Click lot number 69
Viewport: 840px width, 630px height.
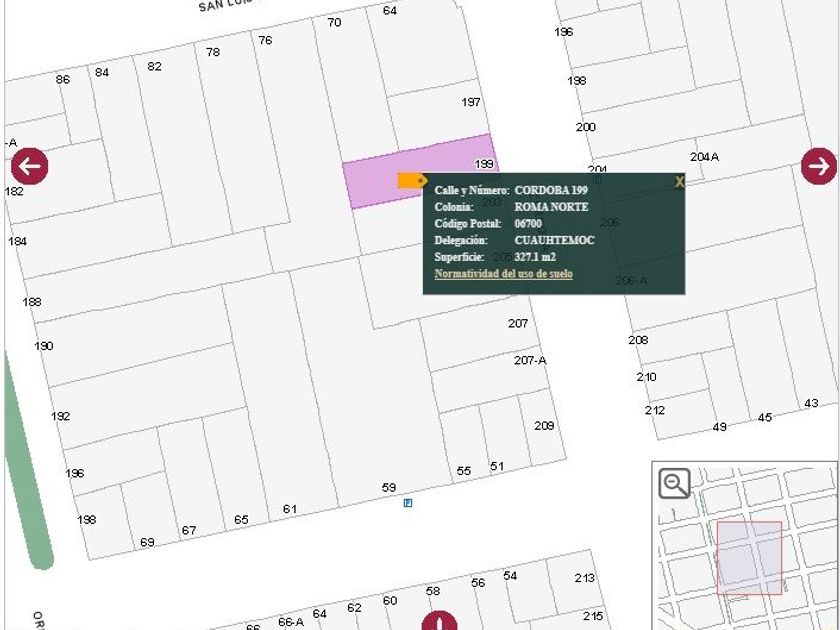tap(147, 542)
